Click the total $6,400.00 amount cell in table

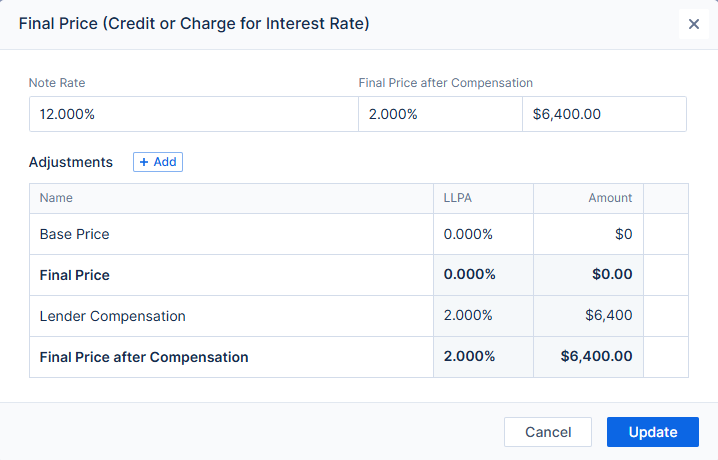tap(588, 357)
